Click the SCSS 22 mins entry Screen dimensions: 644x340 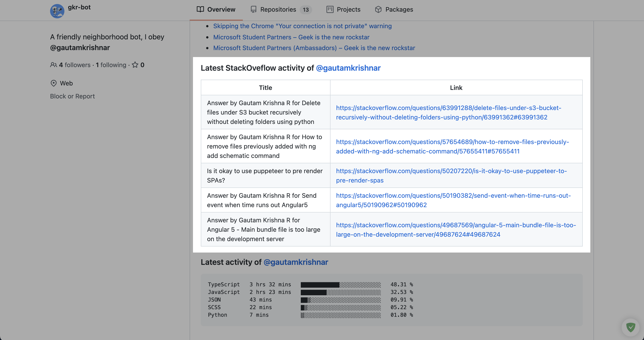tap(240, 308)
